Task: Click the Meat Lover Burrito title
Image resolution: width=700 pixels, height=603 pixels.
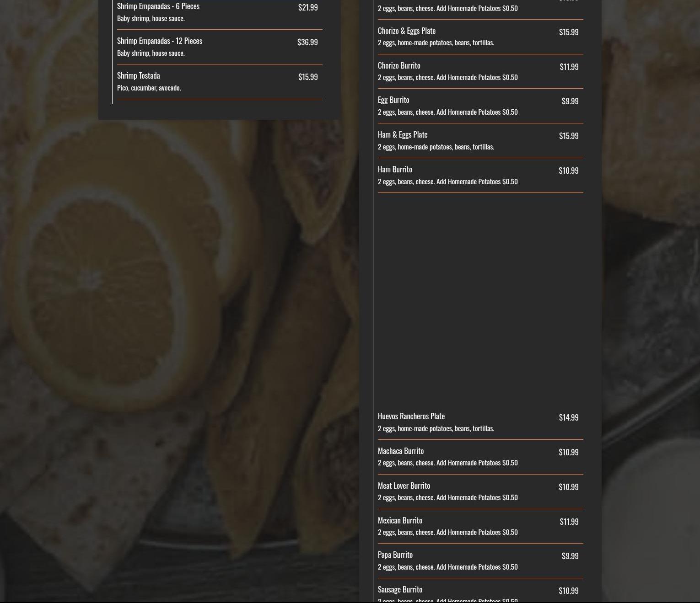Action: point(404,486)
